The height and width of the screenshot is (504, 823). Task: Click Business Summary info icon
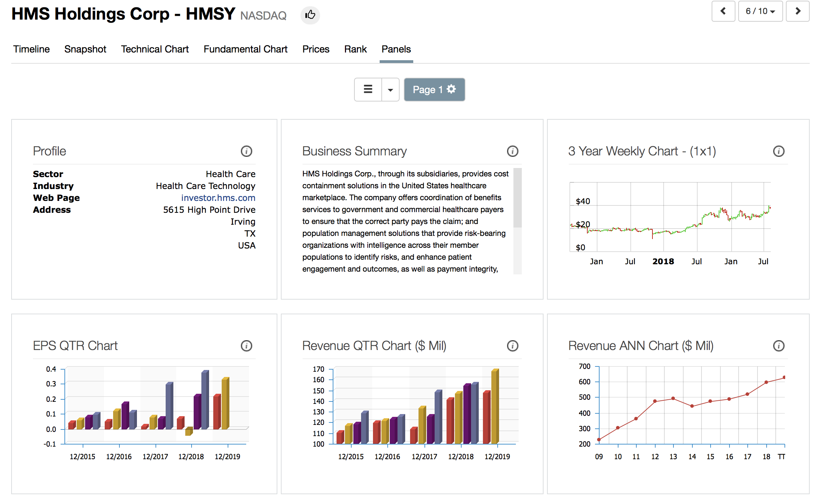[512, 151]
